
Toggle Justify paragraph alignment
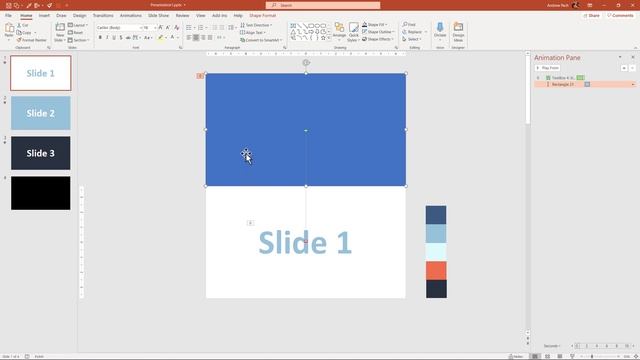[x=210, y=38]
